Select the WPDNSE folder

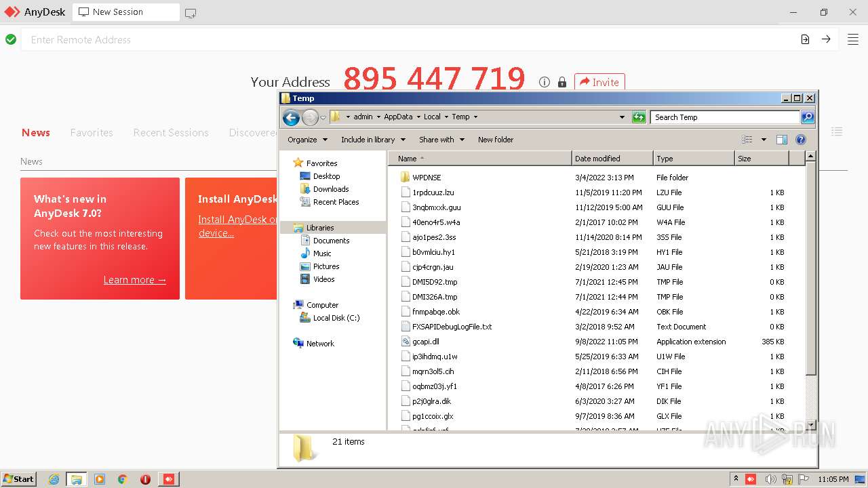click(x=427, y=178)
